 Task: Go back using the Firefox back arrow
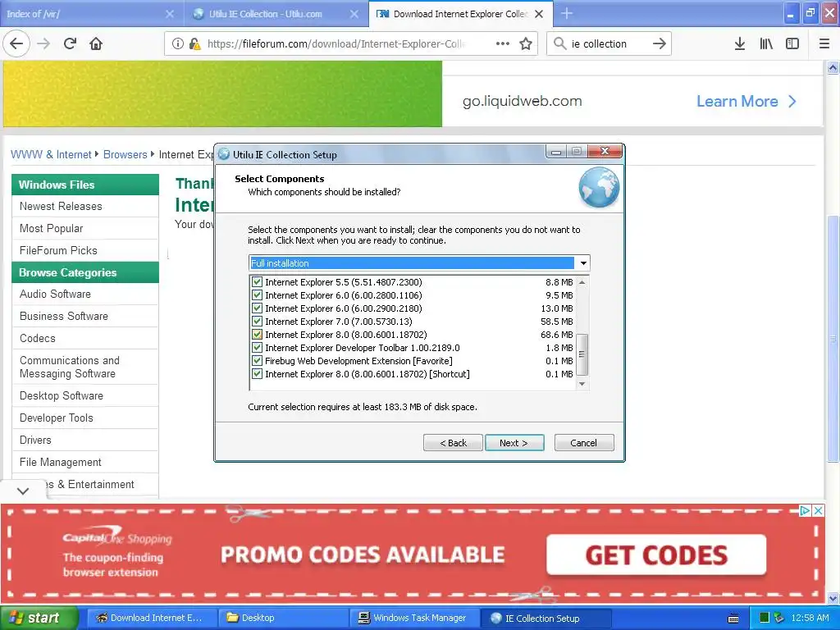(16, 43)
